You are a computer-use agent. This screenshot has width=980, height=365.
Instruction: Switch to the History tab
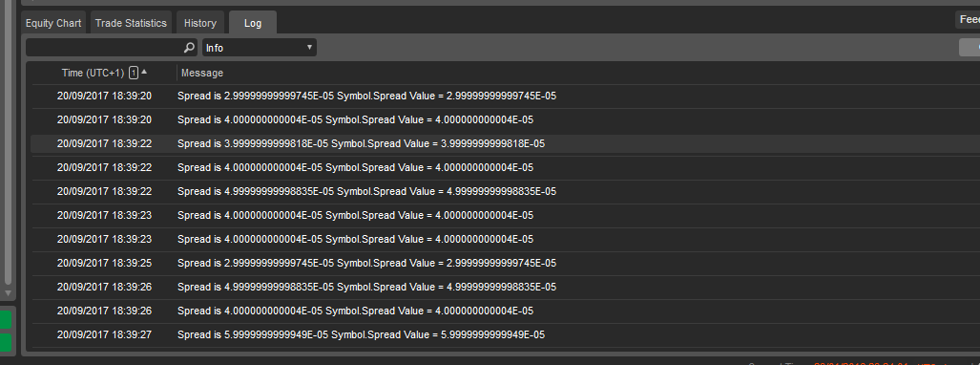tap(200, 23)
